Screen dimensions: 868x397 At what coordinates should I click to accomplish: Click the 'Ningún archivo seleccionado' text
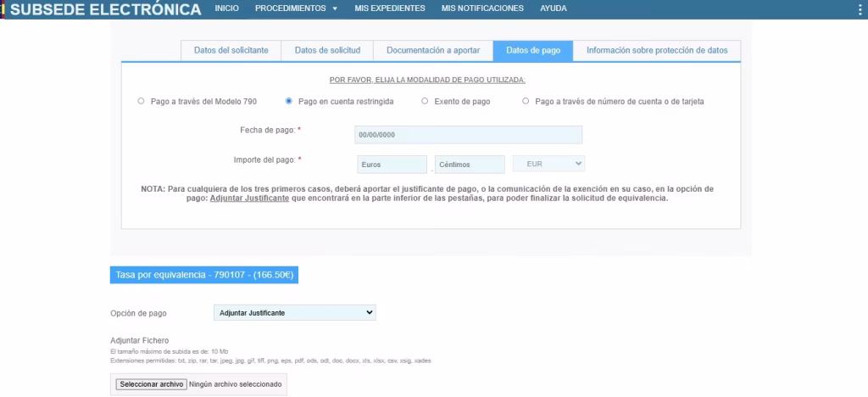tap(236, 384)
